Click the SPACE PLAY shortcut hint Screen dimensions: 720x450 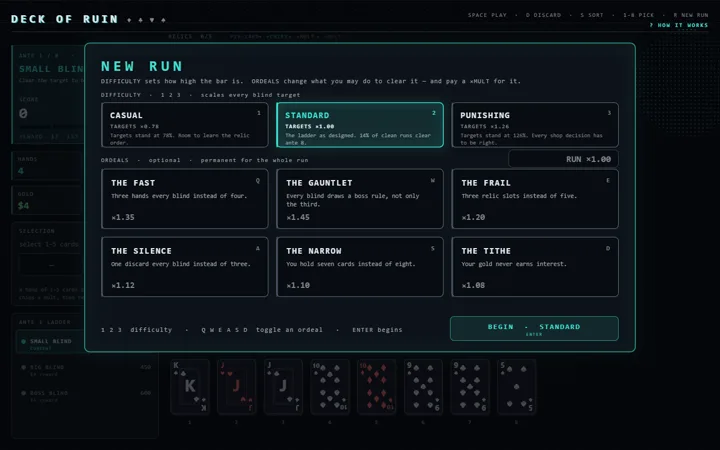coord(487,15)
